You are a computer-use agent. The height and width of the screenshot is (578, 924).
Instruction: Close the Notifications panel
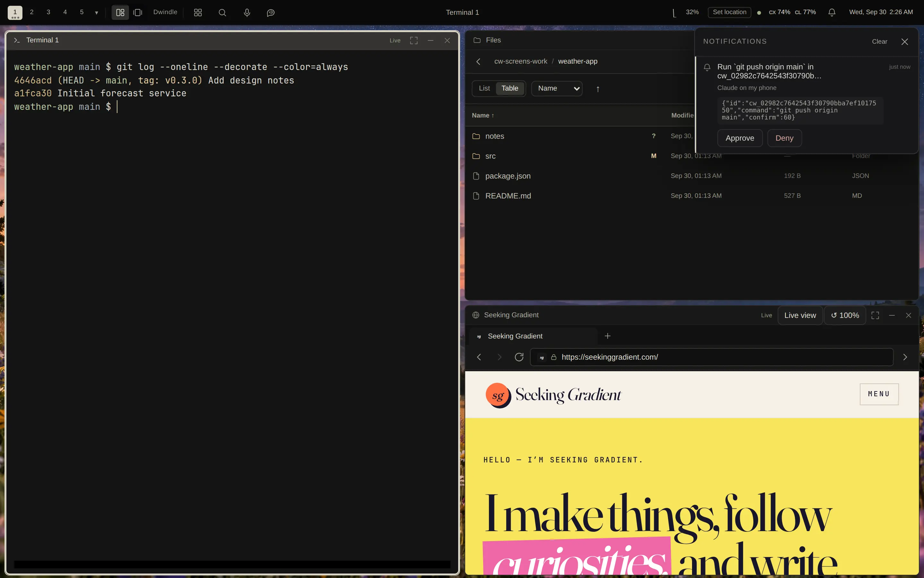pyautogui.click(x=904, y=42)
